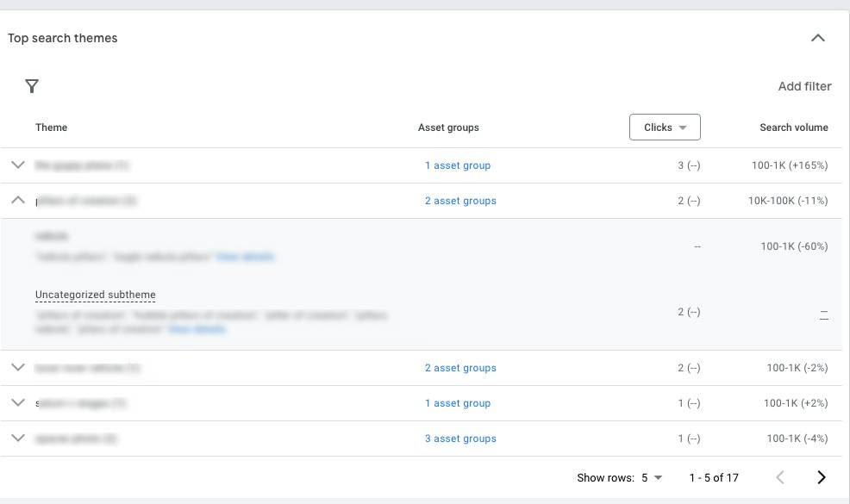Click the '100-1K (-4%)' search volume value

(797, 439)
